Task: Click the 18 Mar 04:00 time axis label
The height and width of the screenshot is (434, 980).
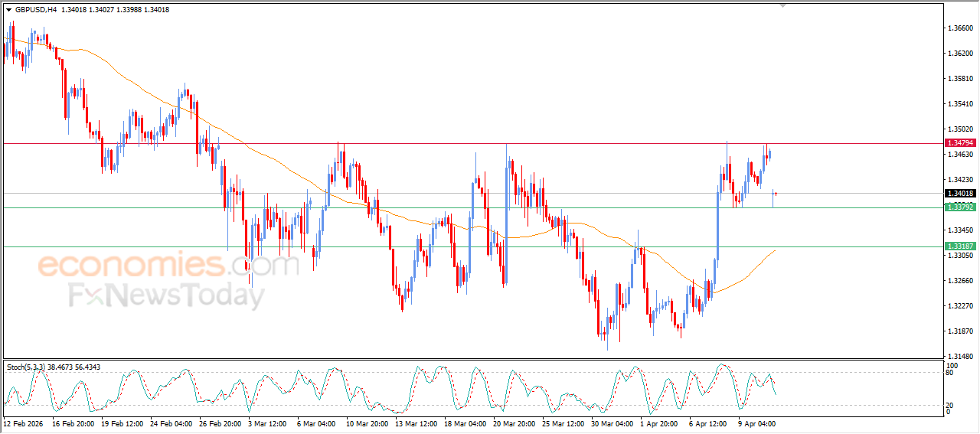Action: [465, 423]
